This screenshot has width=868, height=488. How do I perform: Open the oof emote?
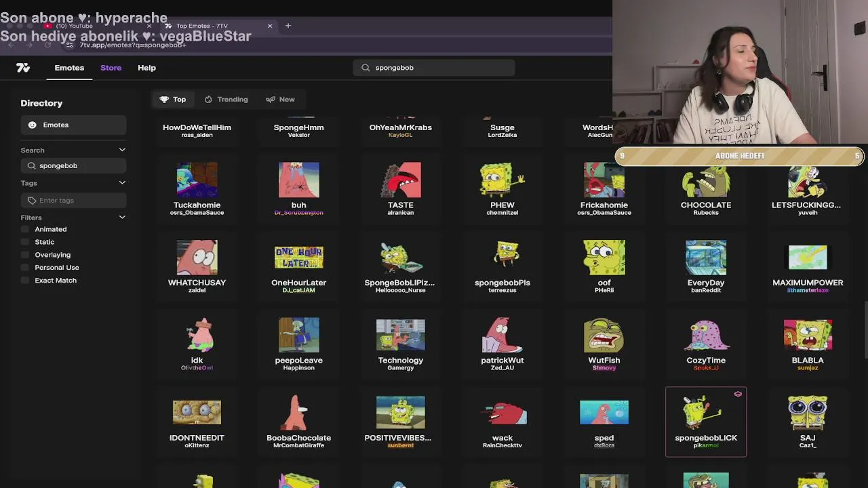[x=604, y=266]
